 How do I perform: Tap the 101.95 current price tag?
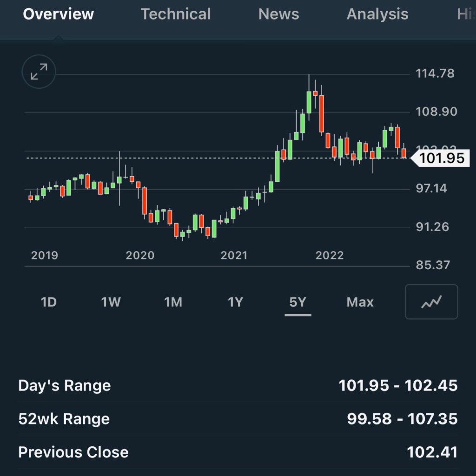tap(441, 159)
